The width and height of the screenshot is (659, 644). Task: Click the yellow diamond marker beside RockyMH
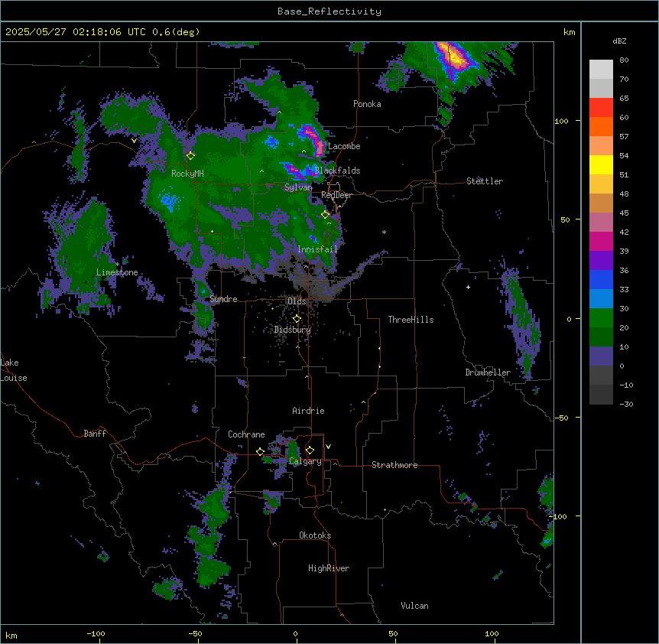190,155
